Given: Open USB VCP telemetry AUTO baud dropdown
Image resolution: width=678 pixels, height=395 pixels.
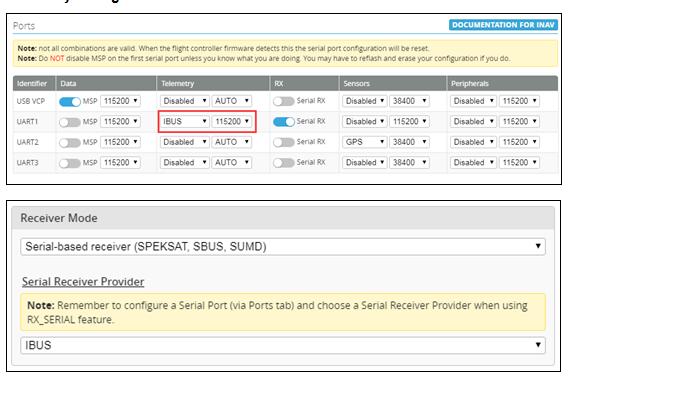Looking at the screenshot, I should [x=232, y=101].
